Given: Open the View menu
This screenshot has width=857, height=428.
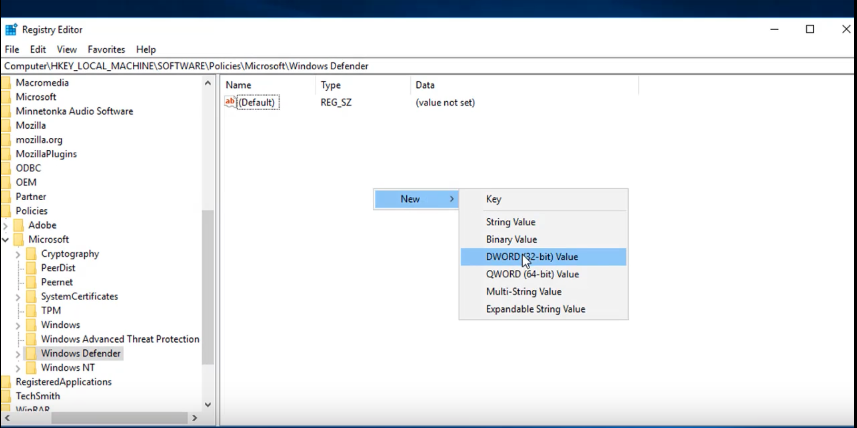Looking at the screenshot, I should click(67, 49).
